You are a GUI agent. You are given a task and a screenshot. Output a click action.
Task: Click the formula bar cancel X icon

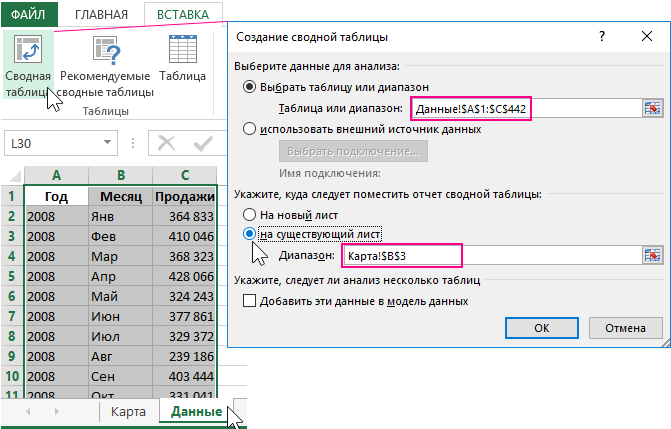click(x=166, y=144)
